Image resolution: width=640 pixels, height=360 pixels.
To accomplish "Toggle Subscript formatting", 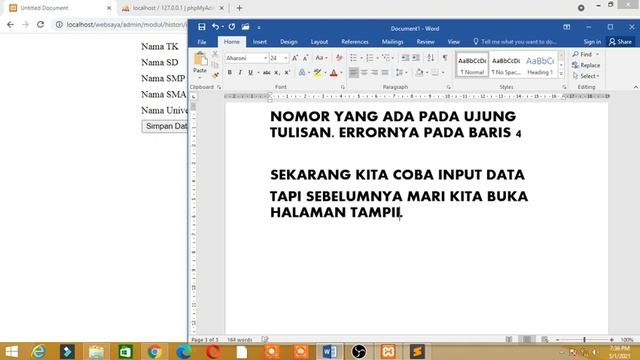I will pyautogui.click(x=277, y=73).
